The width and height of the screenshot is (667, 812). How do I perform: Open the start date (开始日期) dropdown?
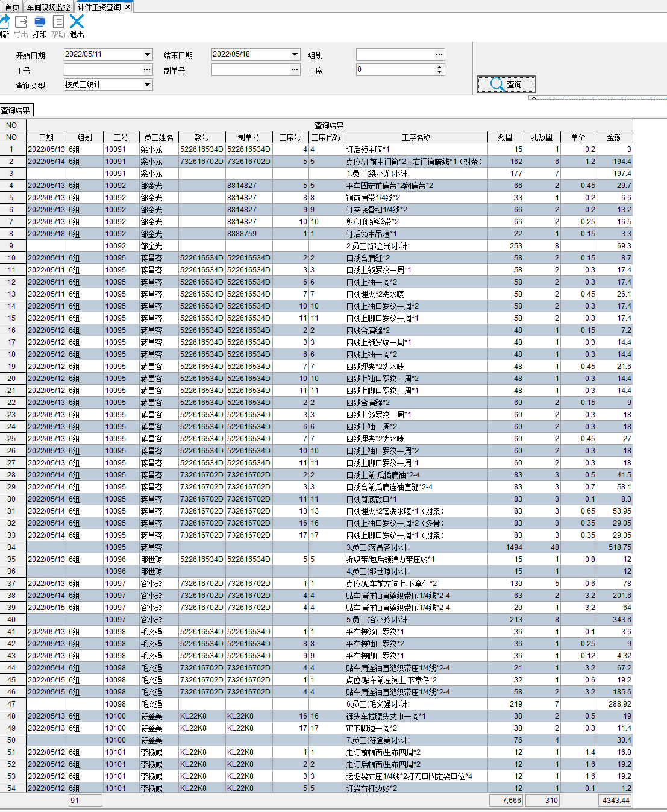[147, 55]
